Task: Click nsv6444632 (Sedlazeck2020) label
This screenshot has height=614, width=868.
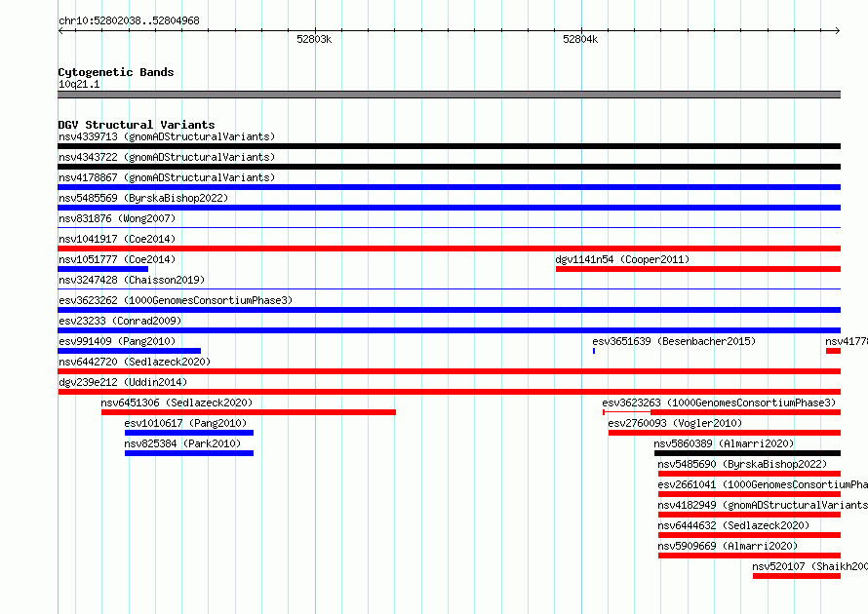Action: click(x=733, y=525)
